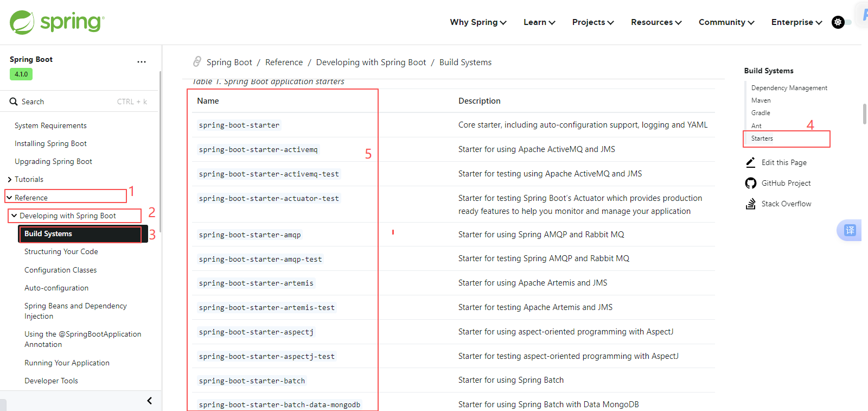This screenshot has width=868, height=411.
Task: Open the Enterprise menu
Action: pyautogui.click(x=797, y=22)
